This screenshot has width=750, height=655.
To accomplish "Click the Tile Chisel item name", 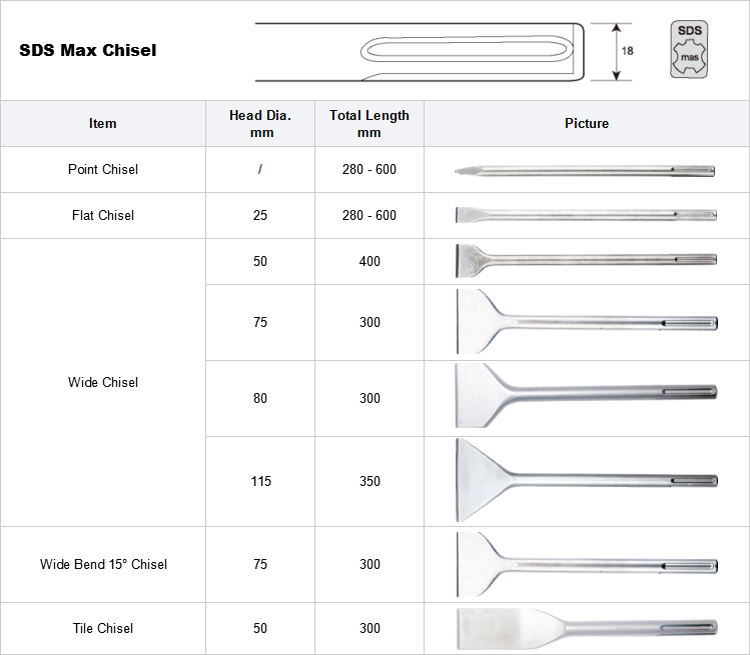I will pos(103,628).
